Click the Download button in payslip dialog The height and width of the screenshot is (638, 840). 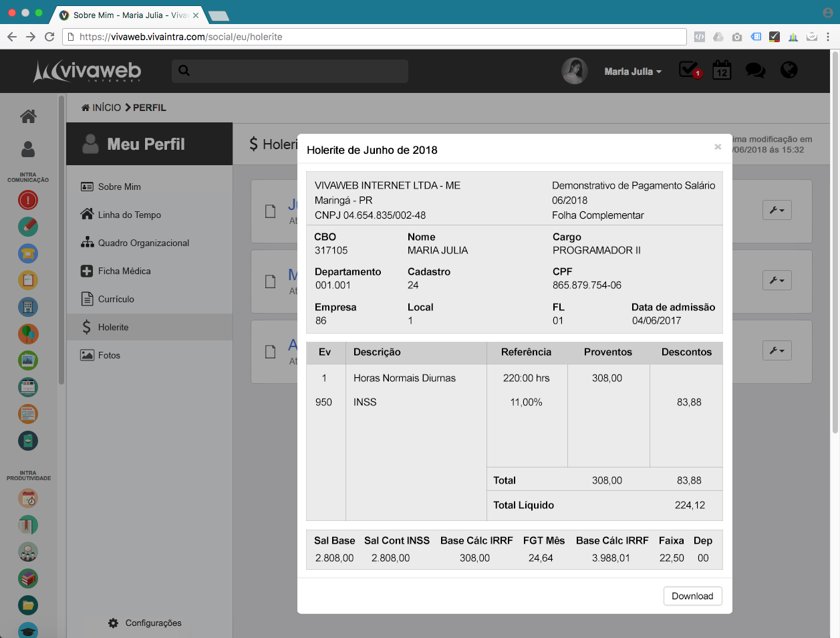692,596
